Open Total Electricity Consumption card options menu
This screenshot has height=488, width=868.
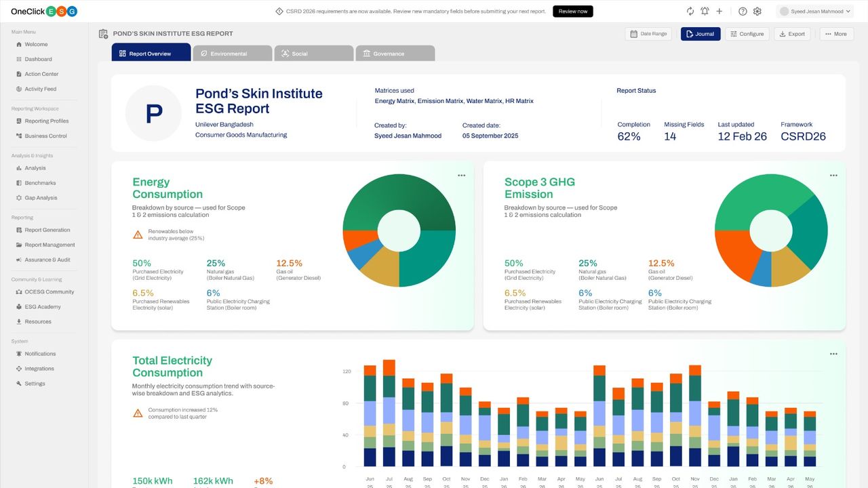(x=833, y=354)
